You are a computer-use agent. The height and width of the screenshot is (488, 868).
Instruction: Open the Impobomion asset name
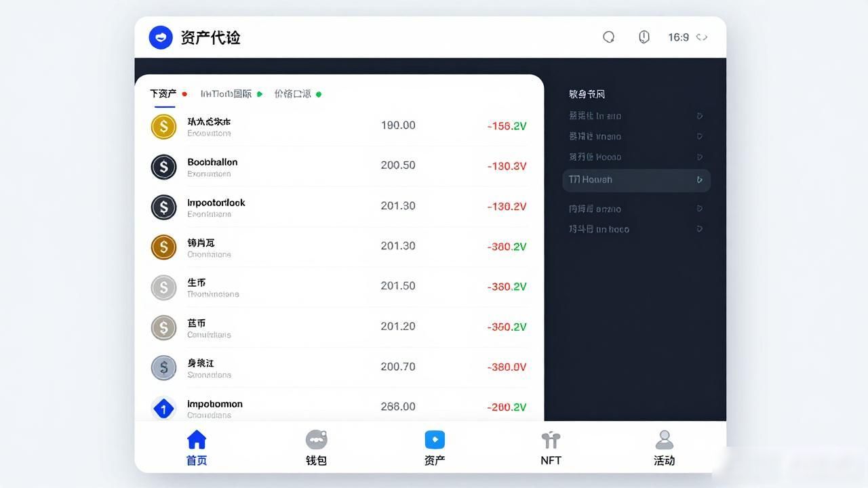click(x=215, y=404)
